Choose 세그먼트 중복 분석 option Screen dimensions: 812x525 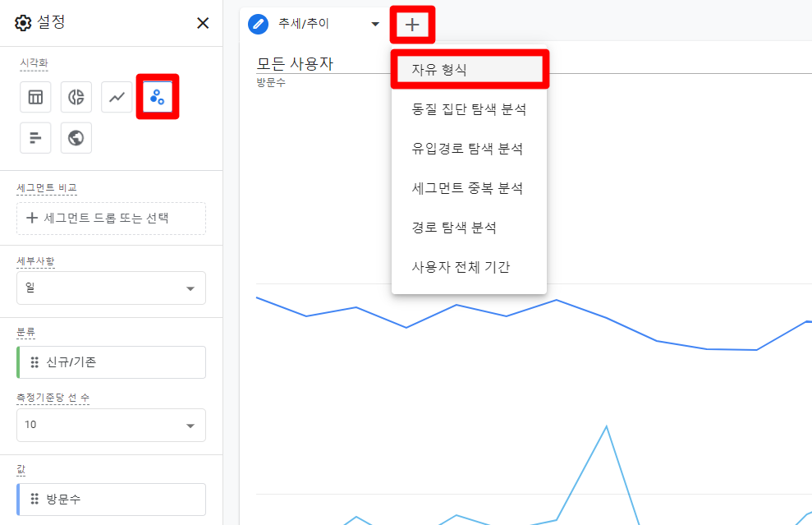(469, 188)
